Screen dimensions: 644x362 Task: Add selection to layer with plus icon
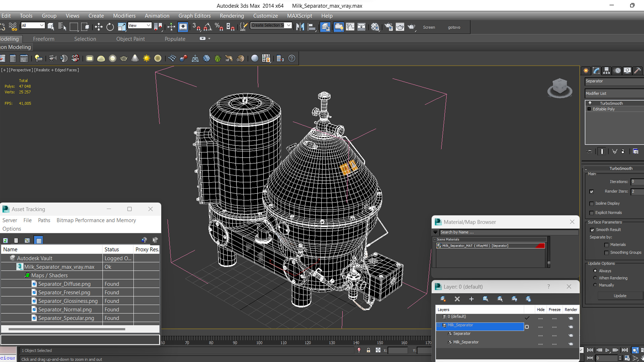pyautogui.click(x=471, y=299)
